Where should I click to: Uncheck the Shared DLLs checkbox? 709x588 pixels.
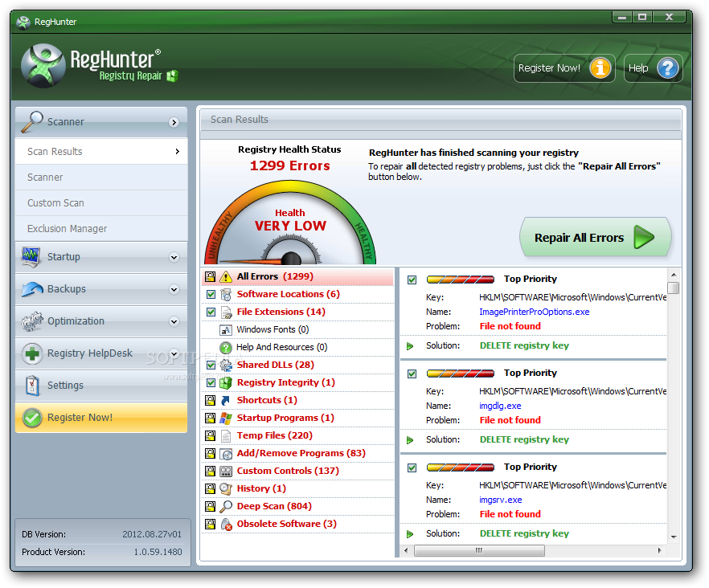pyautogui.click(x=211, y=365)
